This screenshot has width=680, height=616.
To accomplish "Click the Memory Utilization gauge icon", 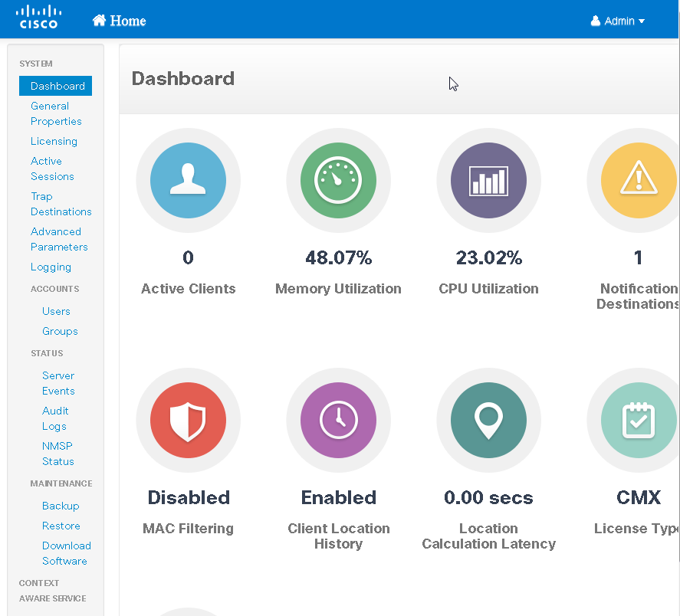I will click(x=338, y=181).
